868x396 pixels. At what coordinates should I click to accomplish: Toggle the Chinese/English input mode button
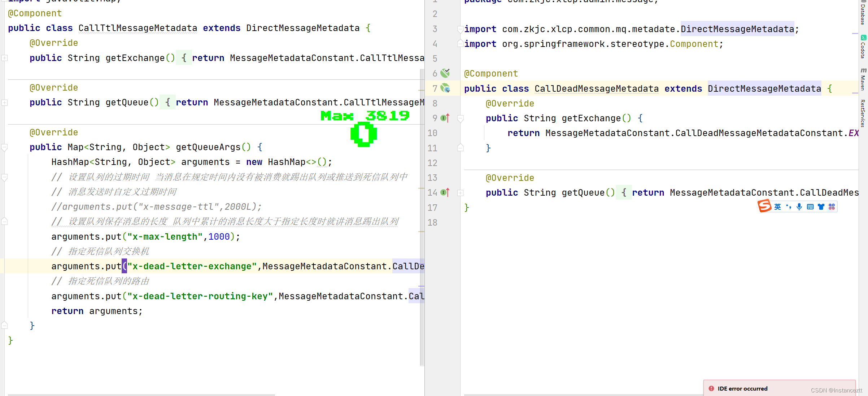777,206
